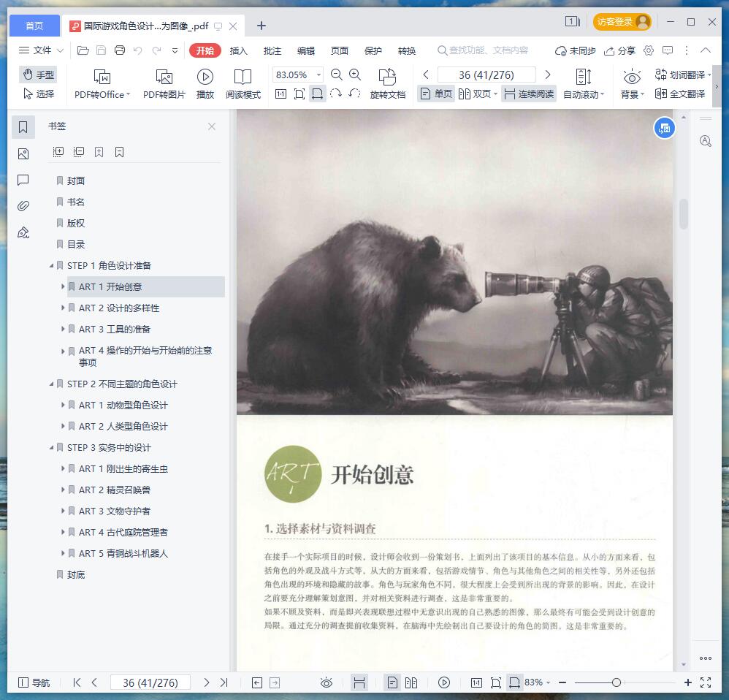
Task: Open PDF to image conversion
Action: coord(164,84)
